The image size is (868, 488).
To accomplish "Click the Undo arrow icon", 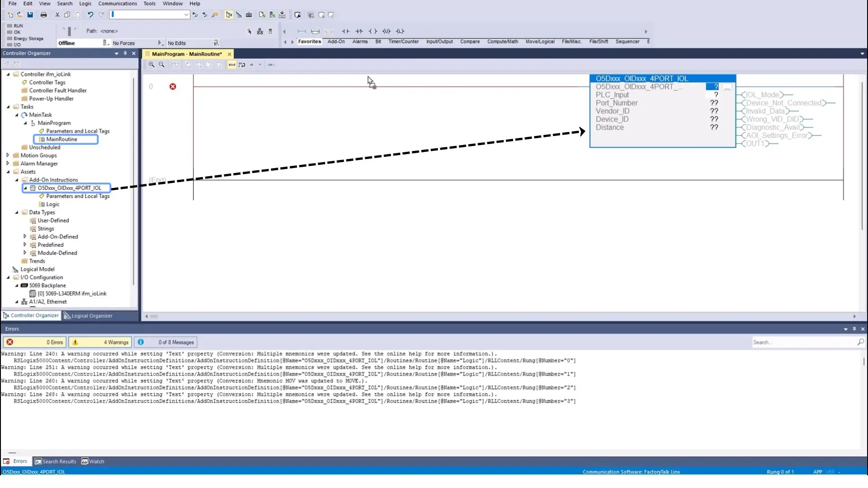I will [x=90, y=15].
